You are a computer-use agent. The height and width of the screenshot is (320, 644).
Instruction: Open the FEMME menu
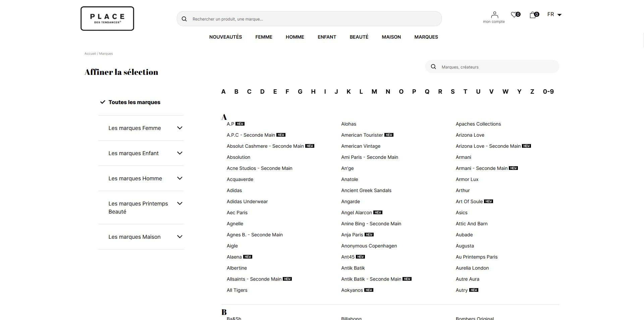pos(264,37)
